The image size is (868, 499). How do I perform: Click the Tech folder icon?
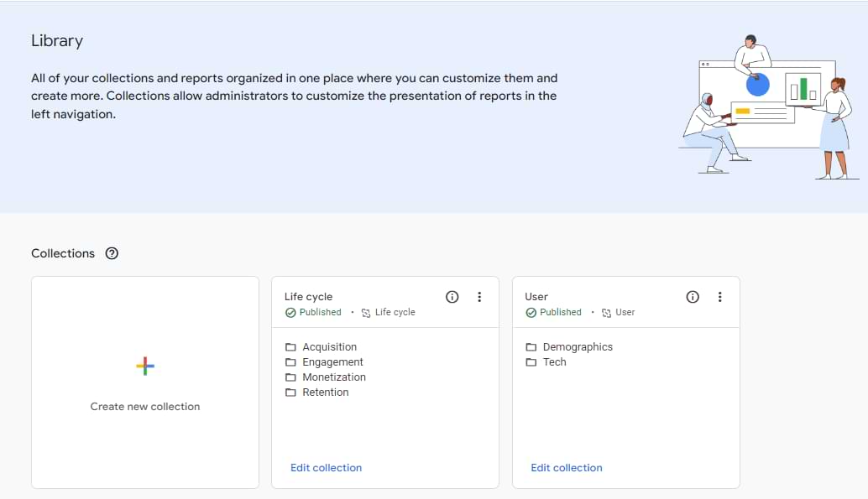click(531, 362)
